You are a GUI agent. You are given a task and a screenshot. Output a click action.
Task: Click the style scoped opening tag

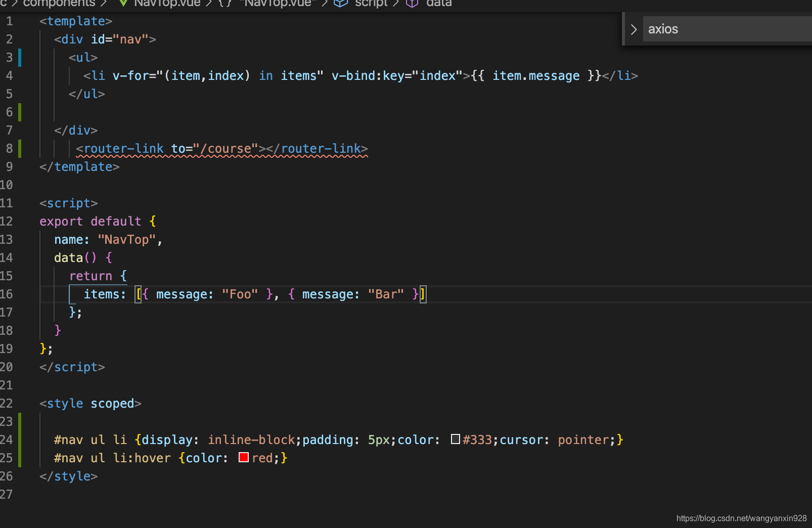91,403
